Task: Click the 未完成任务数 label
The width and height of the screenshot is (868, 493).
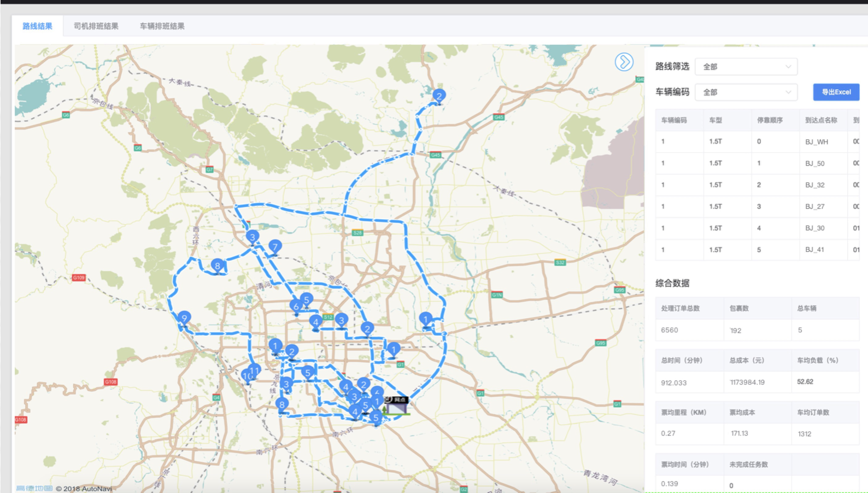Action: (749, 465)
